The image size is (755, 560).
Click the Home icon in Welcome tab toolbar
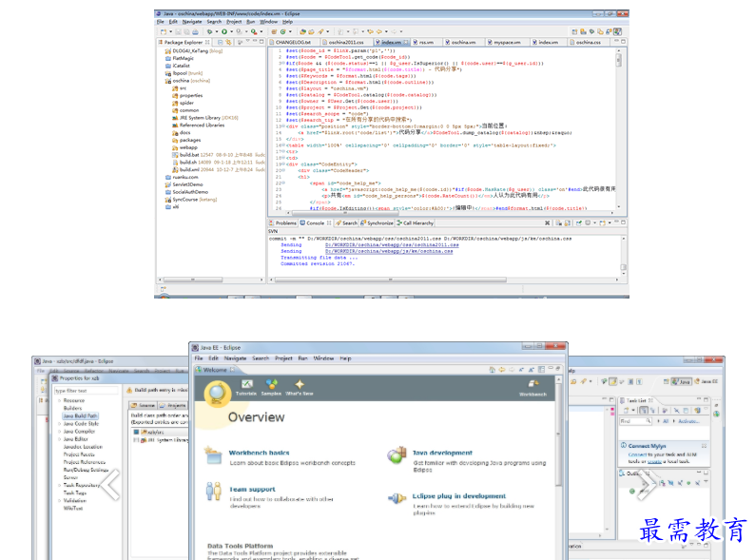(492, 370)
